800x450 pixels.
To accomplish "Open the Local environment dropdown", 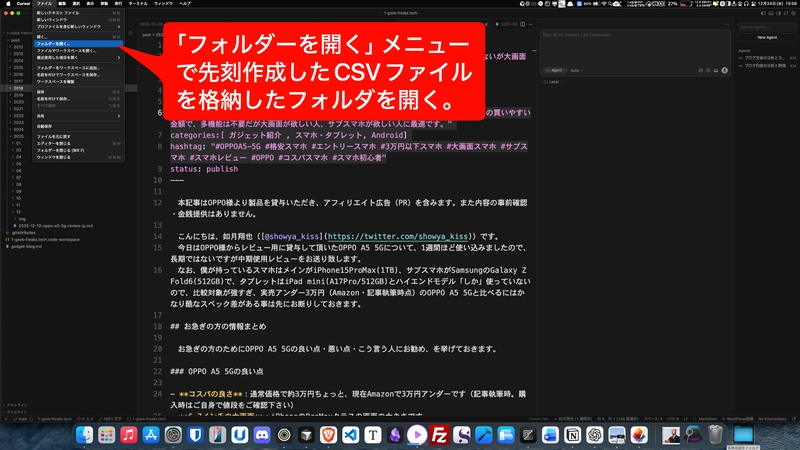I will pyautogui.click(x=554, y=82).
